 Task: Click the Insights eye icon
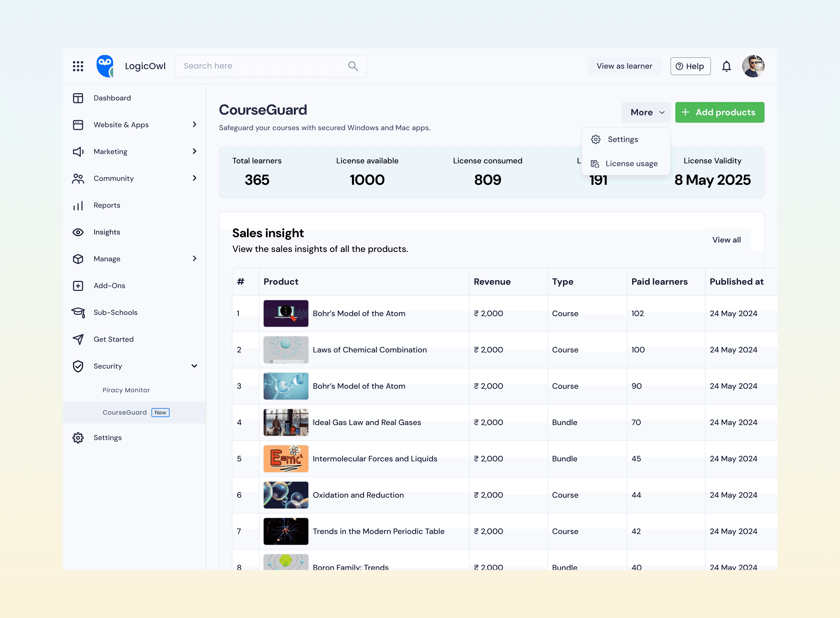pyautogui.click(x=78, y=232)
